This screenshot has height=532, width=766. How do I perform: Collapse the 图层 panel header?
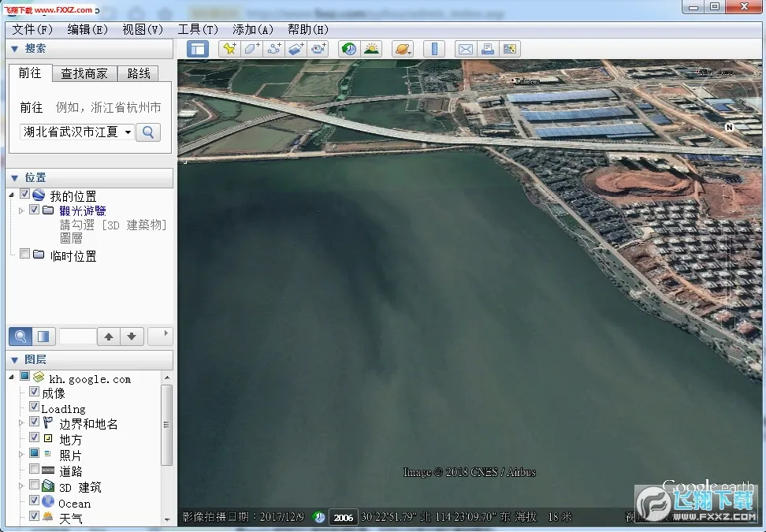[90, 360]
